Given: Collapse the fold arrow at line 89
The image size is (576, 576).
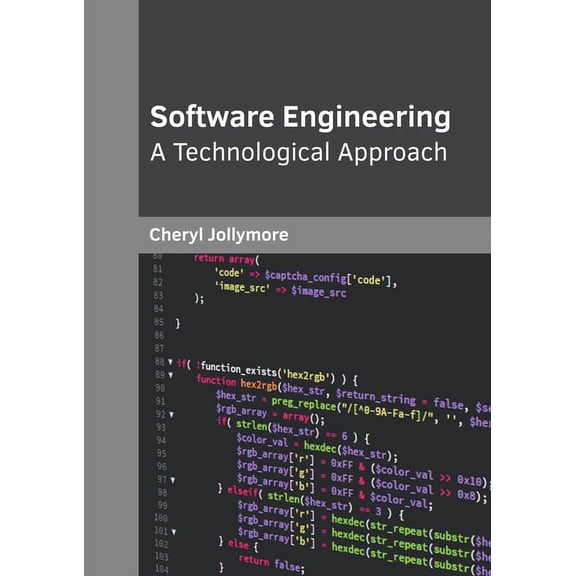Looking at the screenshot, I should pyautogui.click(x=170, y=375).
